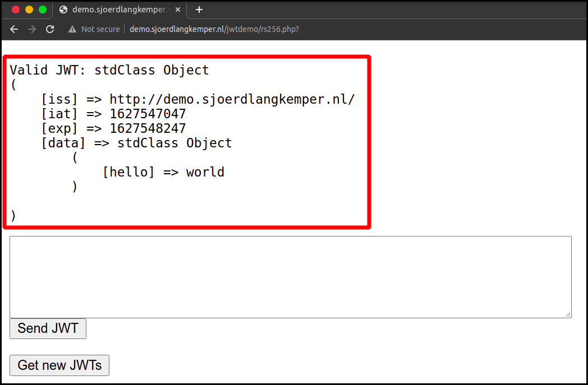The width and height of the screenshot is (588, 385).
Task: Reload the page with the refresh icon
Action: pos(50,29)
